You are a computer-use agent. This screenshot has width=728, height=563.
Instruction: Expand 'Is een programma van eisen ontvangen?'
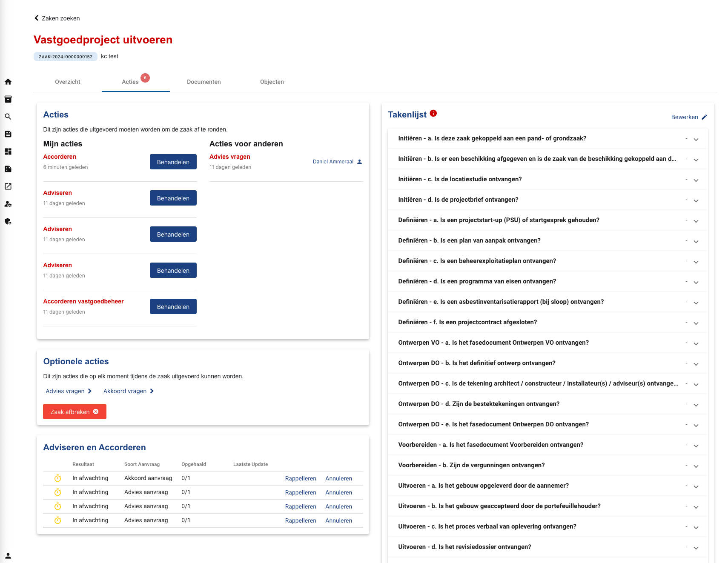tap(548, 281)
